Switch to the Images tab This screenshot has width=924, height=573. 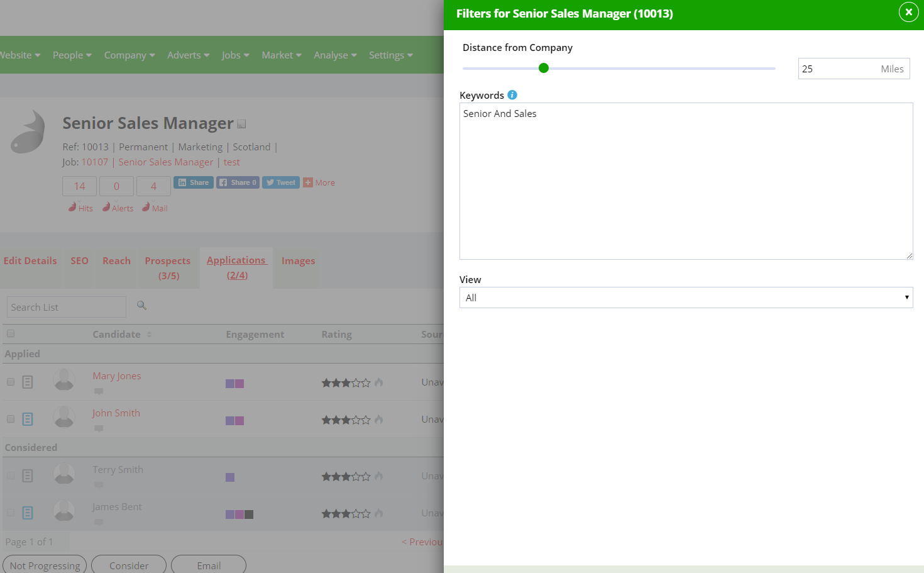coord(298,260)
